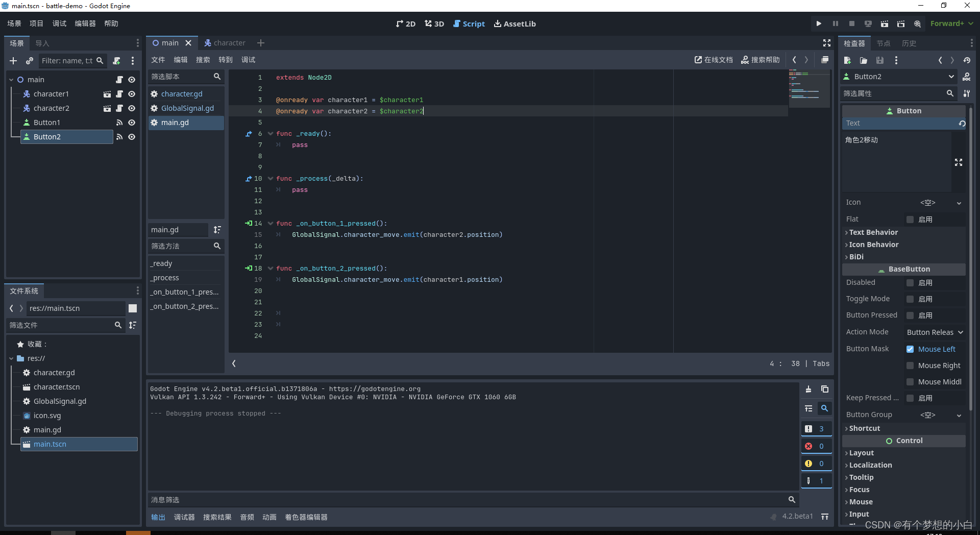Open the Forward+ renderer dropdown
Viewport: 980px width, 535px height.
951,23
